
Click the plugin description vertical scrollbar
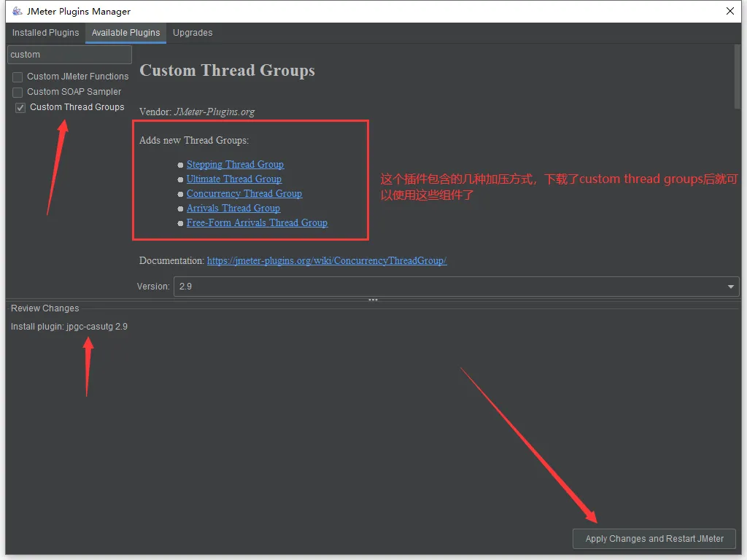click(738, 77)
